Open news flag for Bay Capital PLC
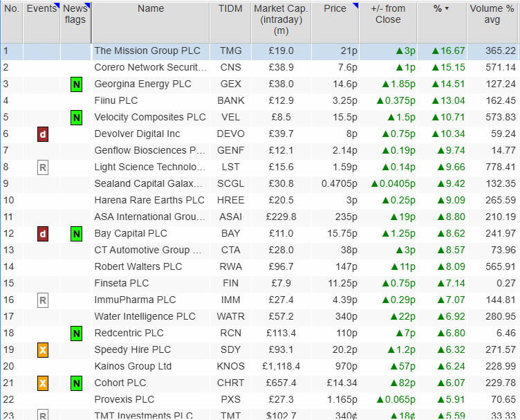520x420 pixels. pos(76,234)
